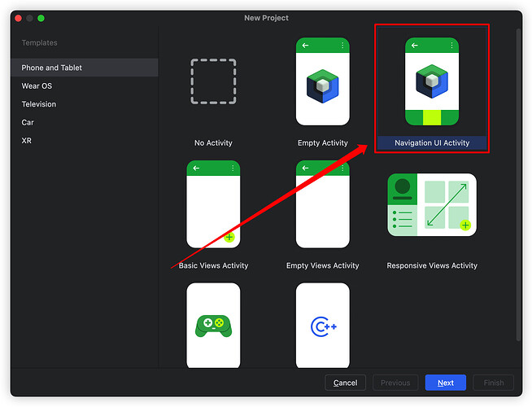Click the Previous button

coord(395,383)
